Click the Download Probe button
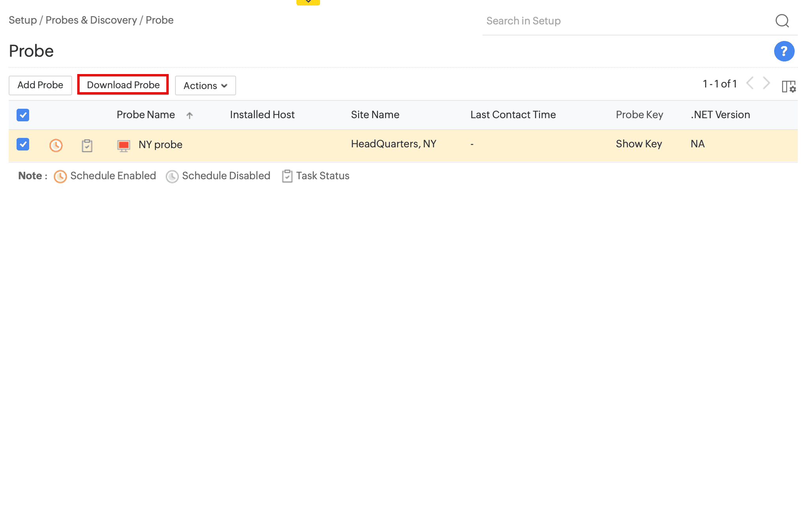This screenshot has height=509, width=812. [x=123, y=85]
